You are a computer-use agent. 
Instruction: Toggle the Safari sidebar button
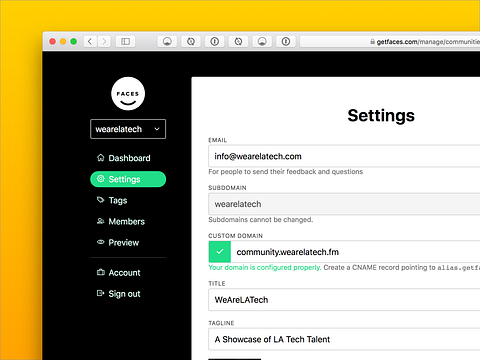125,41
